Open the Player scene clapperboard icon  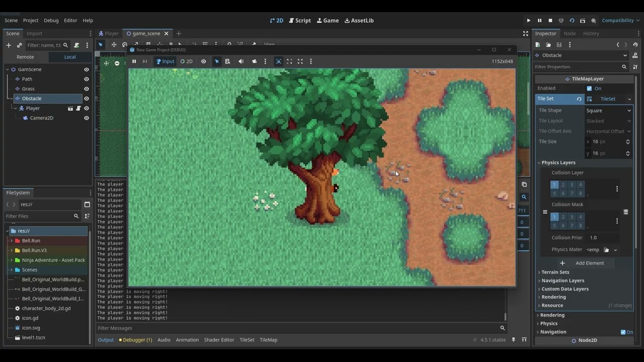[70, 108]
